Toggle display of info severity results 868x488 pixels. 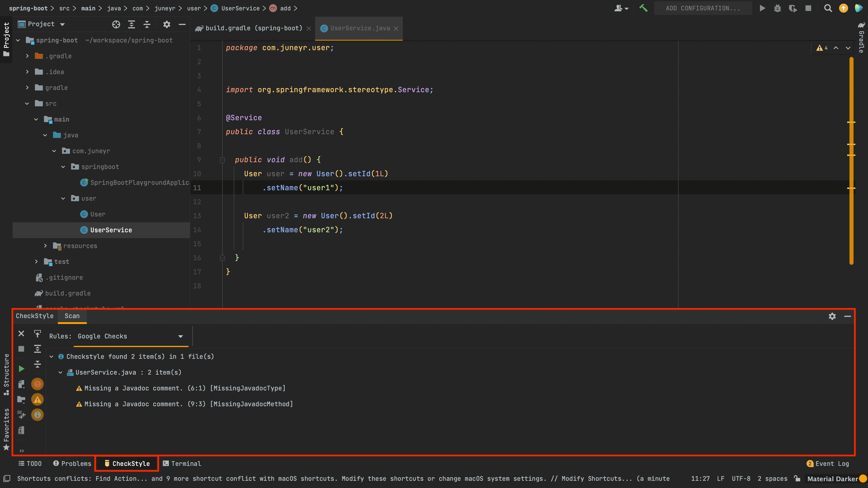tap(37, 415)
